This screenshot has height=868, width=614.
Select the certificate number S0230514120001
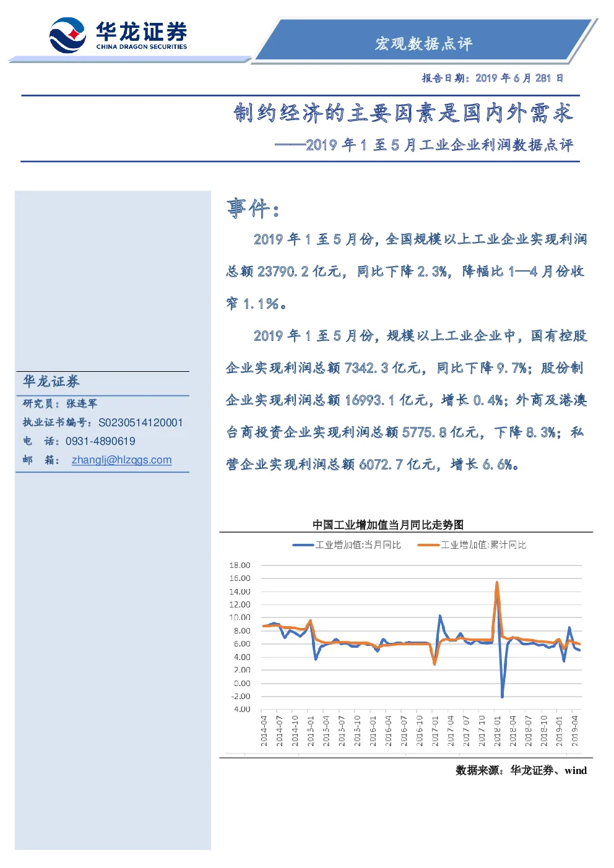point(141,423)
